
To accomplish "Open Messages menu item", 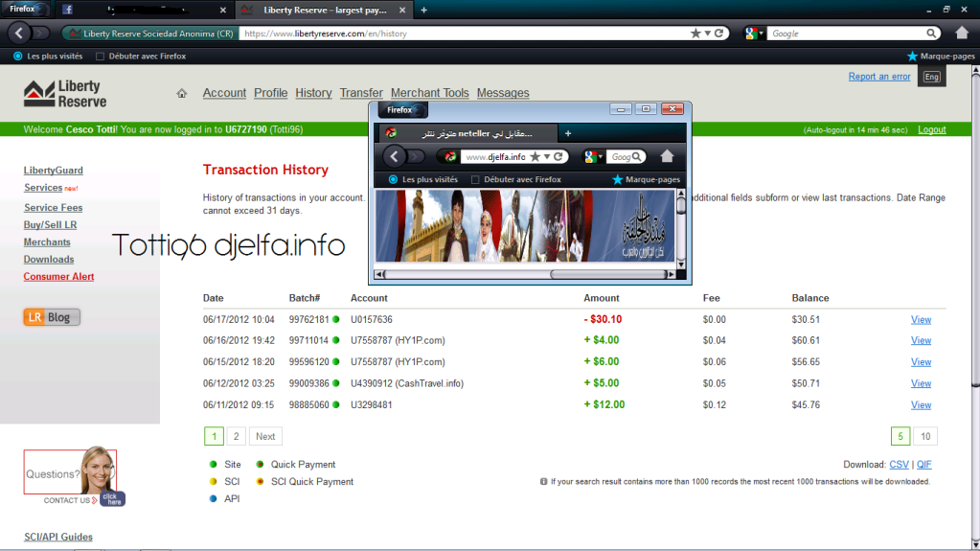I will pos(503,93).
